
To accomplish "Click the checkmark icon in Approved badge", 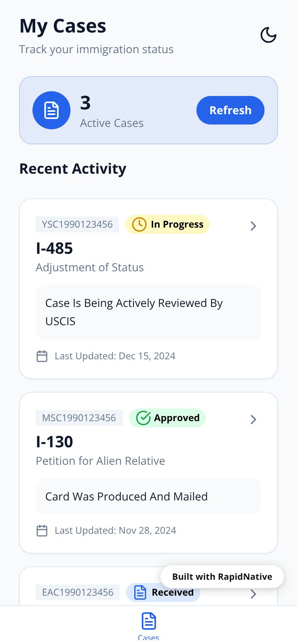I will (x=143, y=418).
